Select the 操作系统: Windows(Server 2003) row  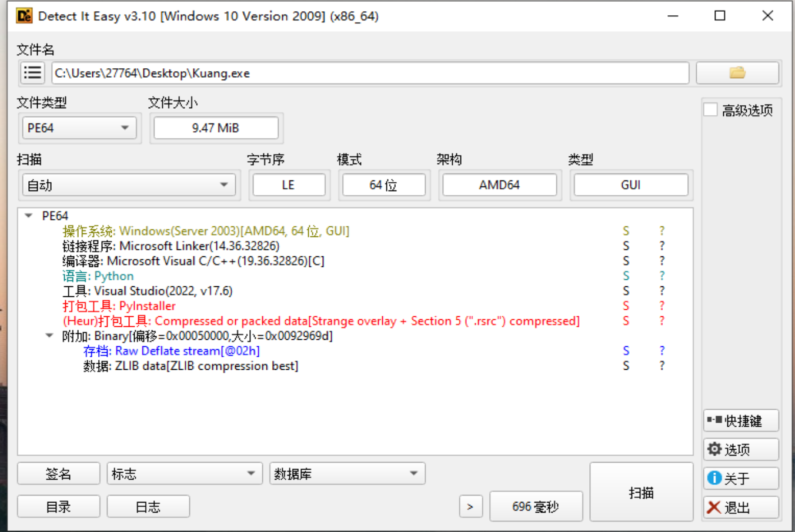tap(206, 231)
